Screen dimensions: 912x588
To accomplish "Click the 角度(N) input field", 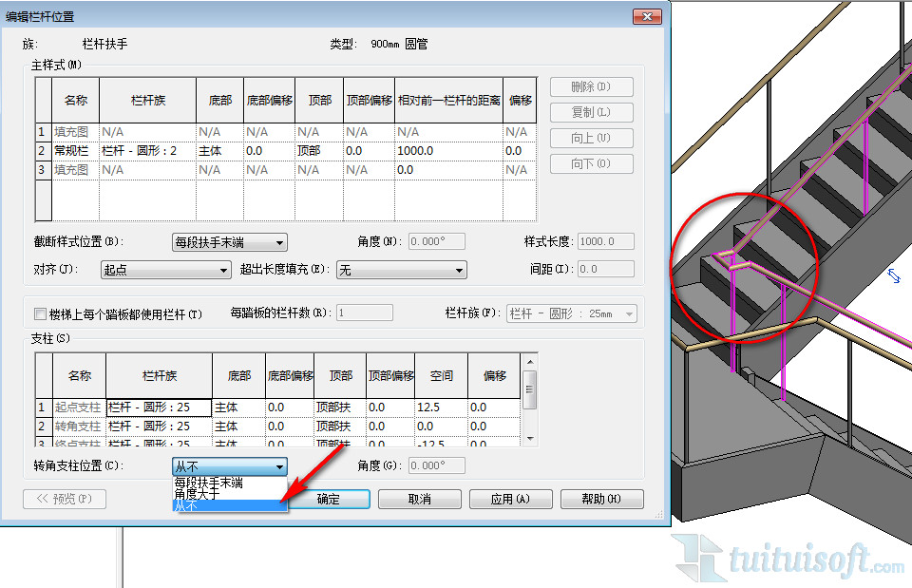I will [437, 241].
